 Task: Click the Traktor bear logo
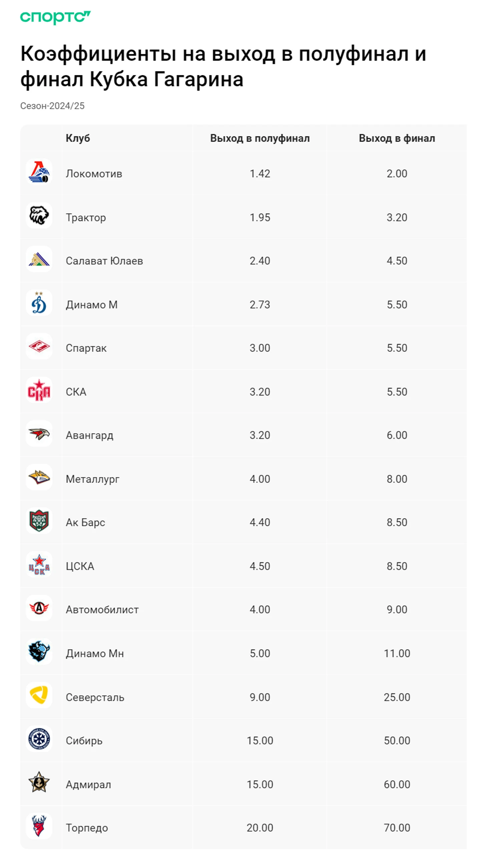(39, 216)
